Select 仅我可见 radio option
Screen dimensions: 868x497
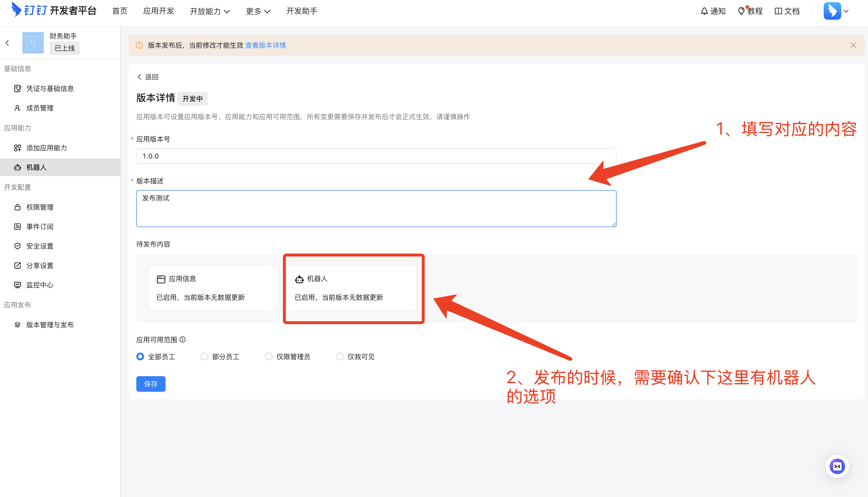(x=340, y=356)
